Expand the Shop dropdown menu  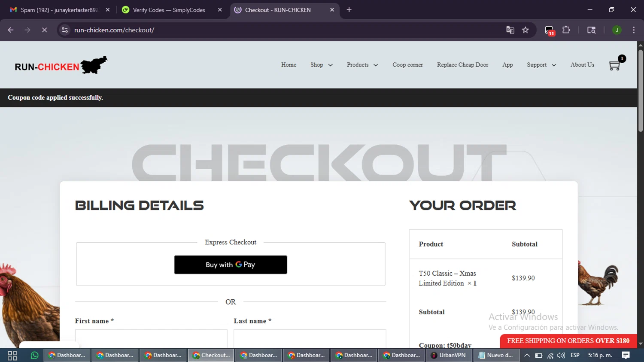click(322, 65)
